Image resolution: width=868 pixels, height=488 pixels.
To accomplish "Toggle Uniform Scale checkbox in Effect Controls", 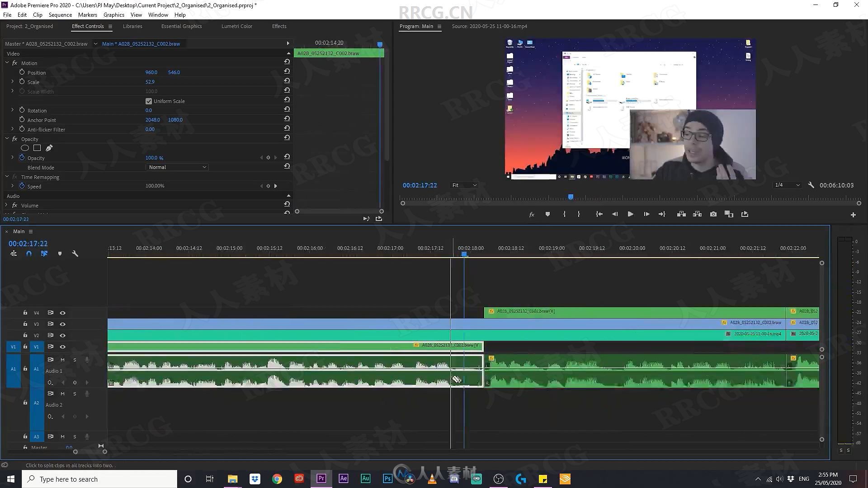I will pyautogui.click(x=148, y=101).
